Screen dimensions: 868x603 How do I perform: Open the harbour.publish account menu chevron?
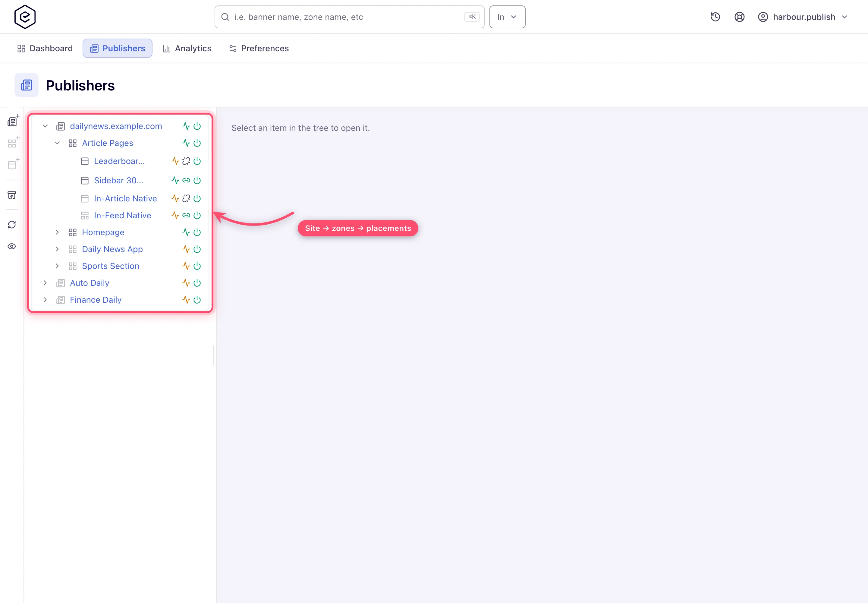pos(844,17)
